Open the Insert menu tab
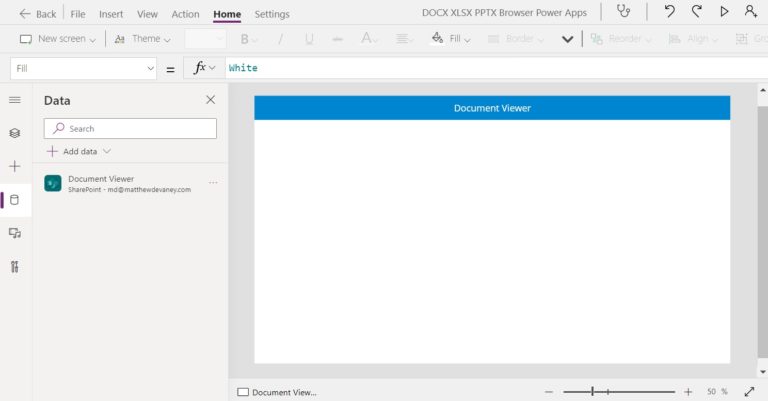Viewport: 768px width, 401px height. (x=111, y=14)
